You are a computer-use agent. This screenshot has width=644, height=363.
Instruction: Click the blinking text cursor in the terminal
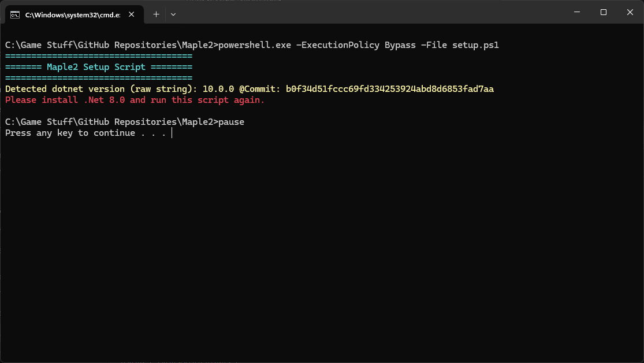point(172,133)
